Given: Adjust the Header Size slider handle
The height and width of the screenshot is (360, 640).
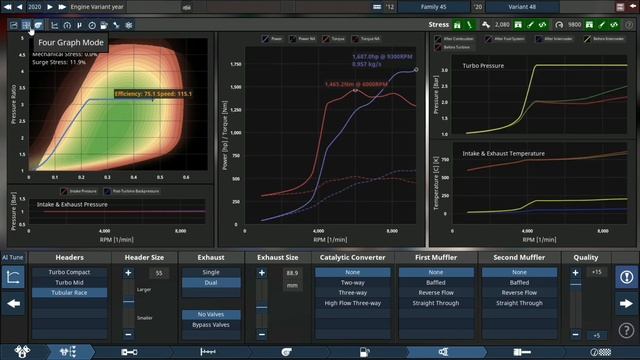Looking at the screenshot, I should tap(128, 302).
